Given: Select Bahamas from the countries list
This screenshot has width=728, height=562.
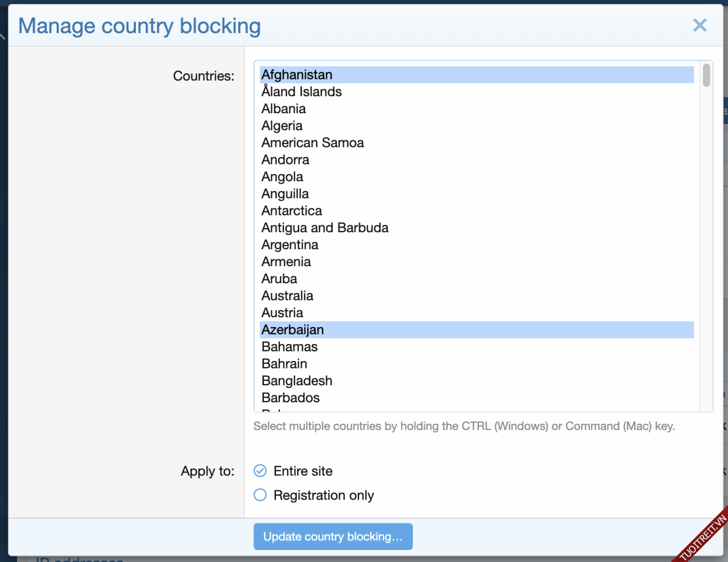Looking at the screenshot, I should [289, 347].
